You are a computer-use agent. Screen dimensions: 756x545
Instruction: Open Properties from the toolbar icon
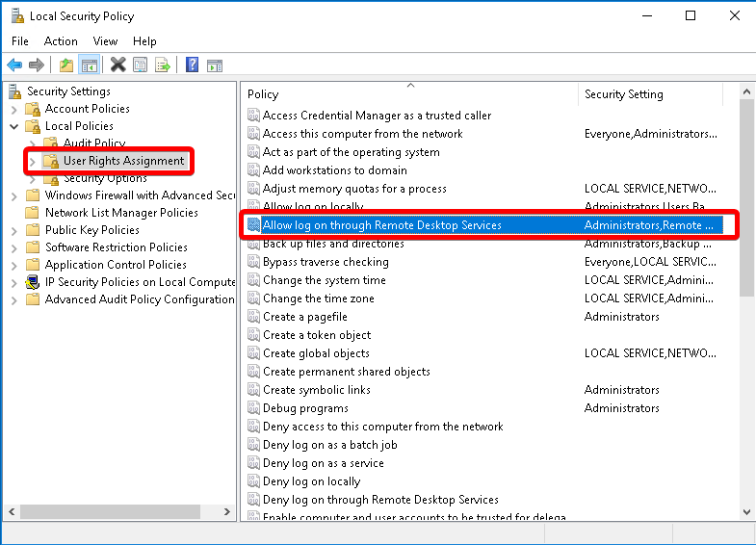(141, 65)
